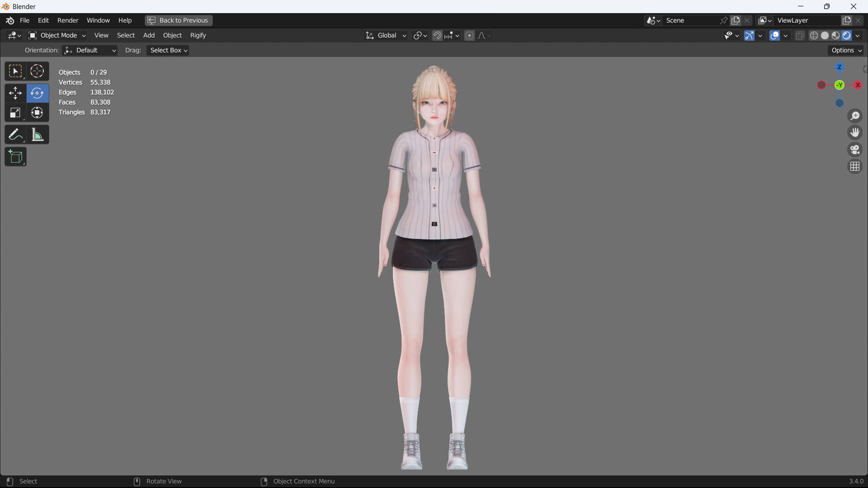Toggle proportional editing
Viewport: 868px width, 488px height.
pos(469,36)
